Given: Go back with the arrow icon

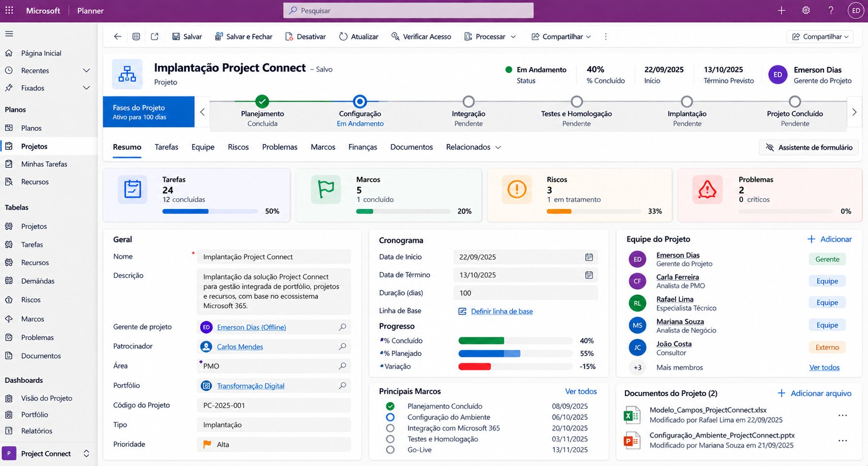Looking at the screenshot, I should pyautogui.click(x=118, y=37).
